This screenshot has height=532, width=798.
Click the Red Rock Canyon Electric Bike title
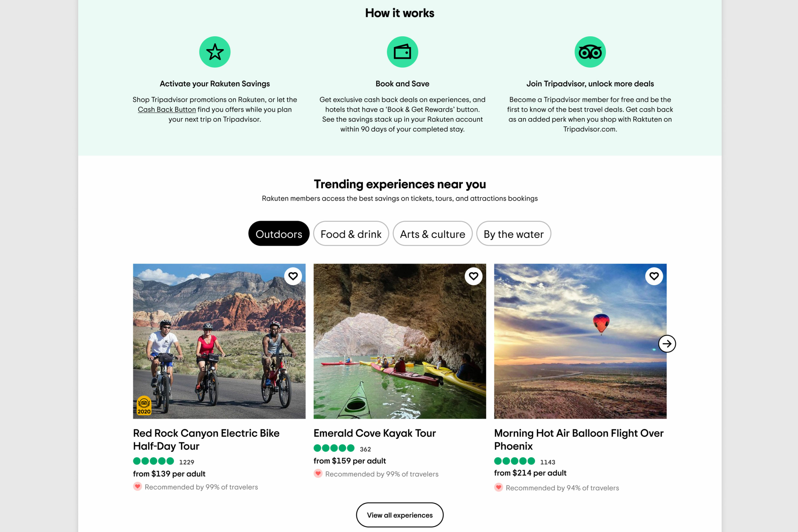click(x=206, y=440)
